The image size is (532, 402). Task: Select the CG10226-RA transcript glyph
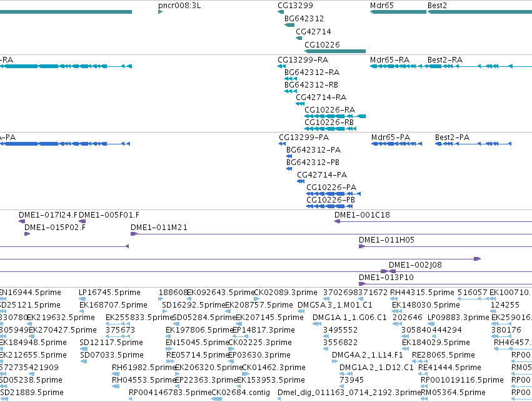(335, 116)
